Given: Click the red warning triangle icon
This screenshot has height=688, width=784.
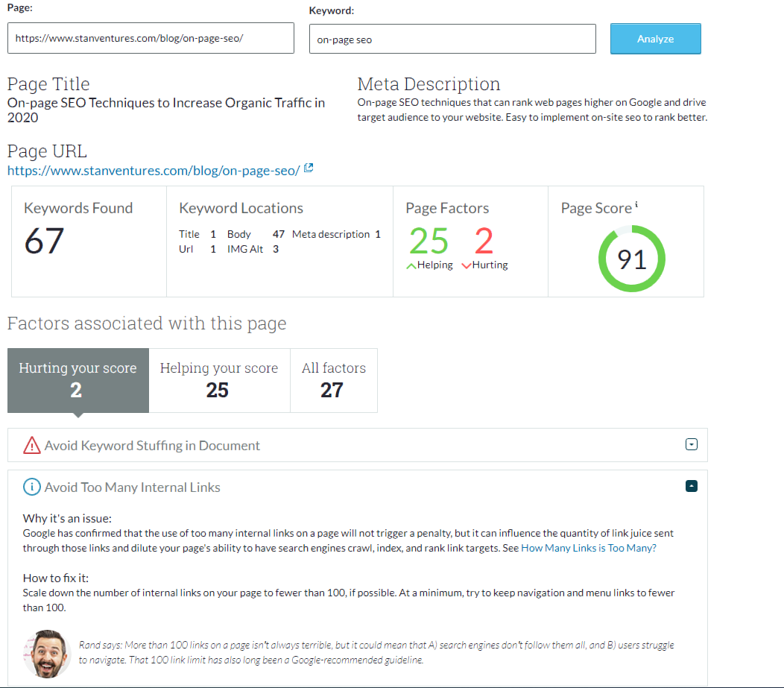Looking at the screenshot, I should [31, 446].
